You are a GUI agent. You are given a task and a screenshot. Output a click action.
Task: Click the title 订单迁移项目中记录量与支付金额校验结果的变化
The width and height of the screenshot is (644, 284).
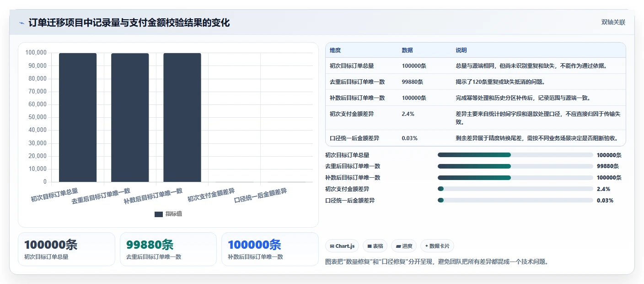(x=129, y=22)
